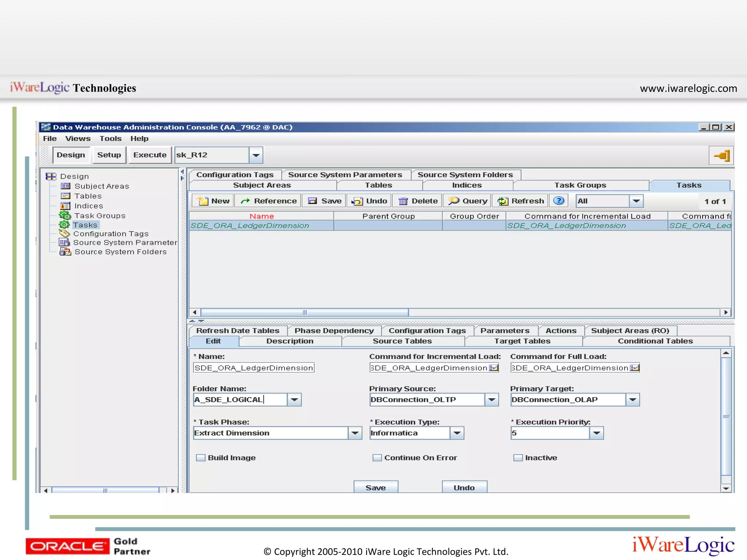The width and height of the screenshot is (747, 560).
Task: Click the Query magnifier icon
Action: [453, 201]
